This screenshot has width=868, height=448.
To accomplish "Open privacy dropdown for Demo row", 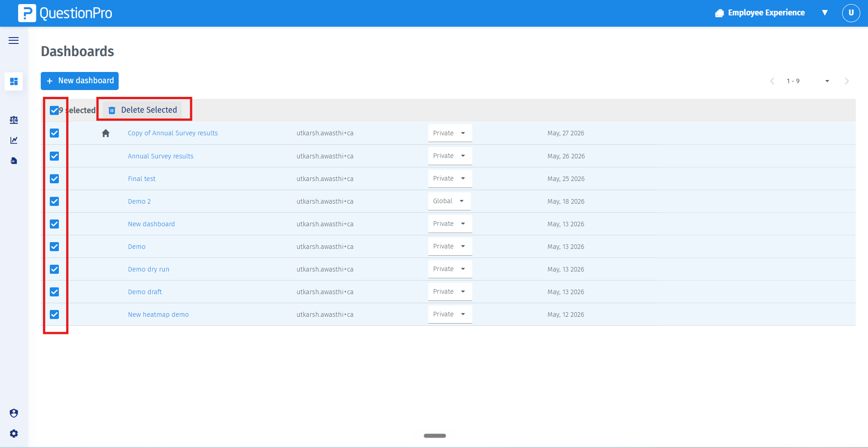I will [x=450, y=246].
